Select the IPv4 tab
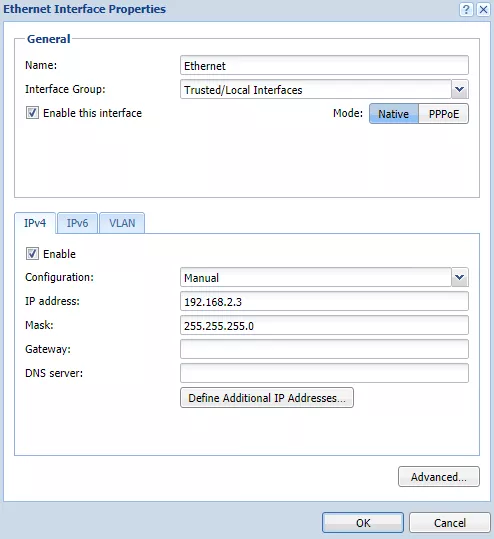The height and width of the screenshot is (539, 494). point(35,223)
